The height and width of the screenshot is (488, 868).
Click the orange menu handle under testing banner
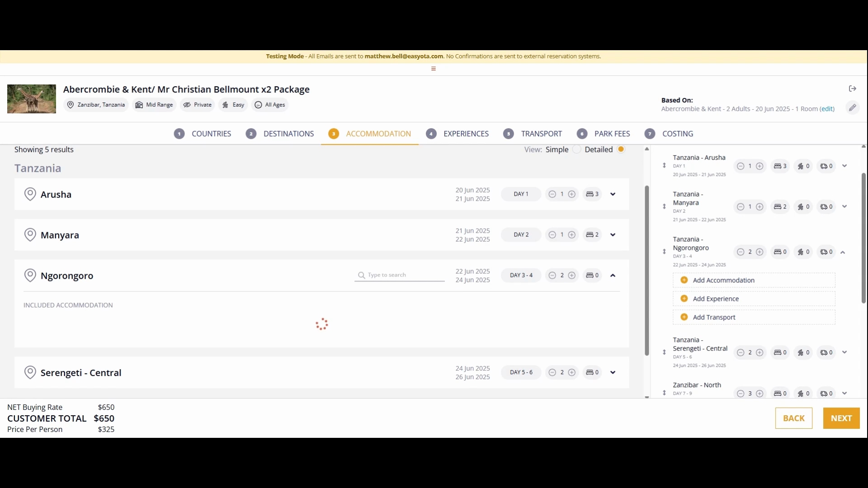tap(434, 69)
